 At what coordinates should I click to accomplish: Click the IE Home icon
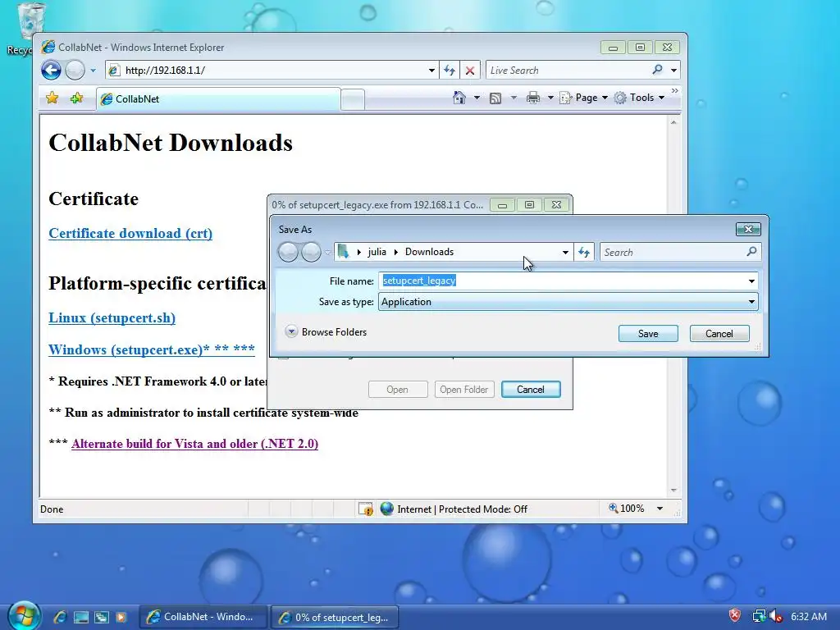tap(459, 98)
